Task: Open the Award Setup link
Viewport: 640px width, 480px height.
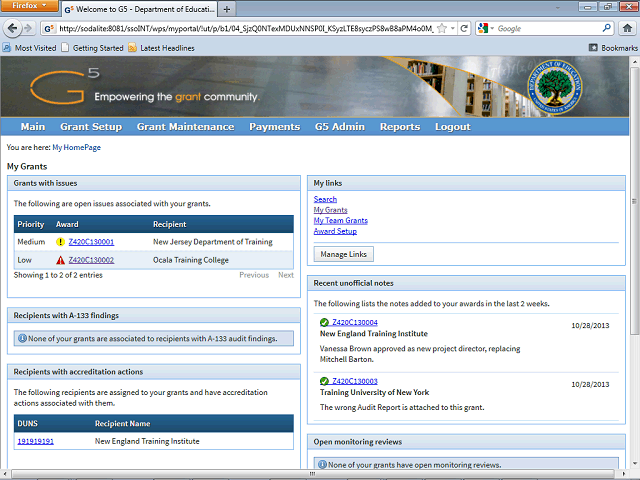Action: point(335,231)
